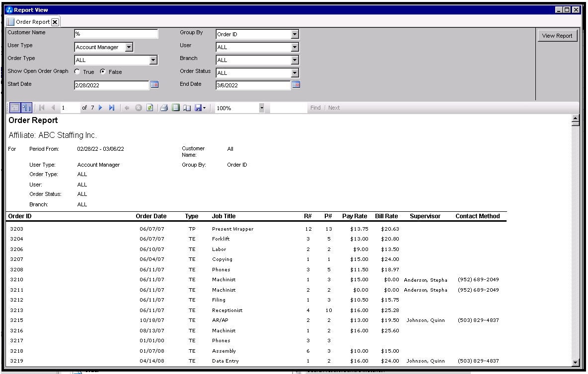
Task: Print the order report
Action: [x=164, y=108]
